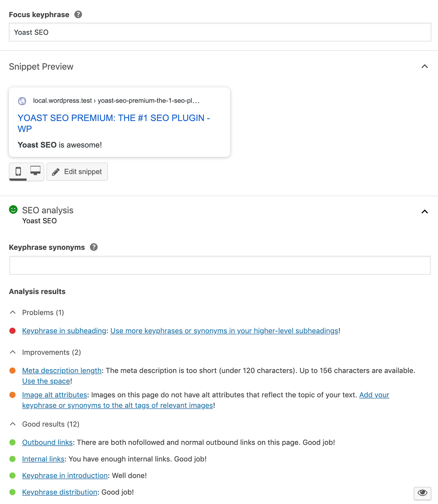Click the green smiley SEO score icon
The width and height of the screenshot is (438, 504).
click(x=13, y=210)
